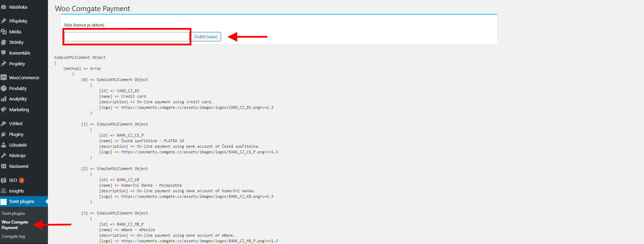The height and width of the screenshot is (244, 644).
Task: Click the Credit card name text
Action: [133, 96]
